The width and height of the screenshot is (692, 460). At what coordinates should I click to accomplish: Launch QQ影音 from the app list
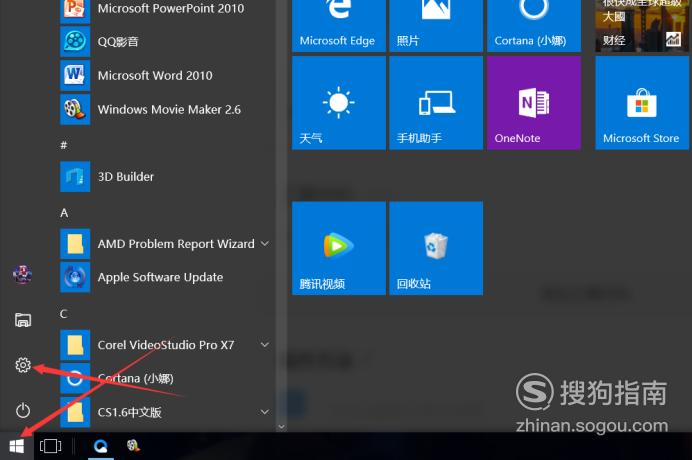(165, 41)
